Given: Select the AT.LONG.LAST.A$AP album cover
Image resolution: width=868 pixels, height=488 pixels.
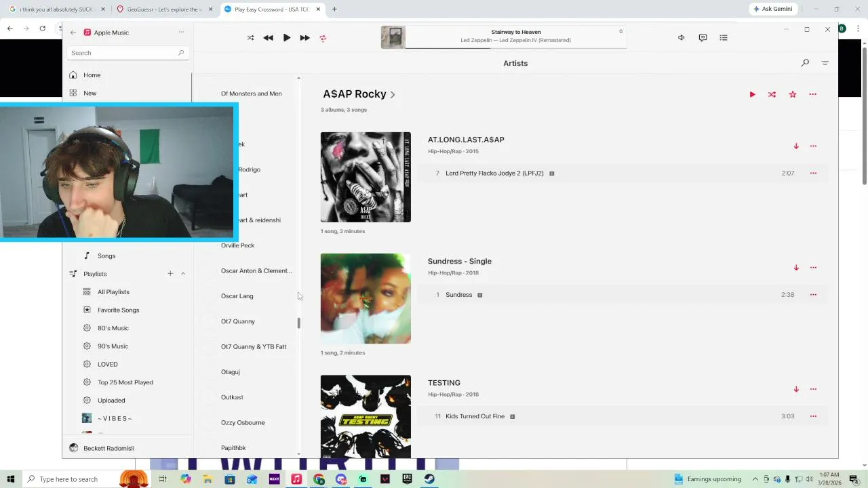Looking at the screenshot, I should coord(366,177).
